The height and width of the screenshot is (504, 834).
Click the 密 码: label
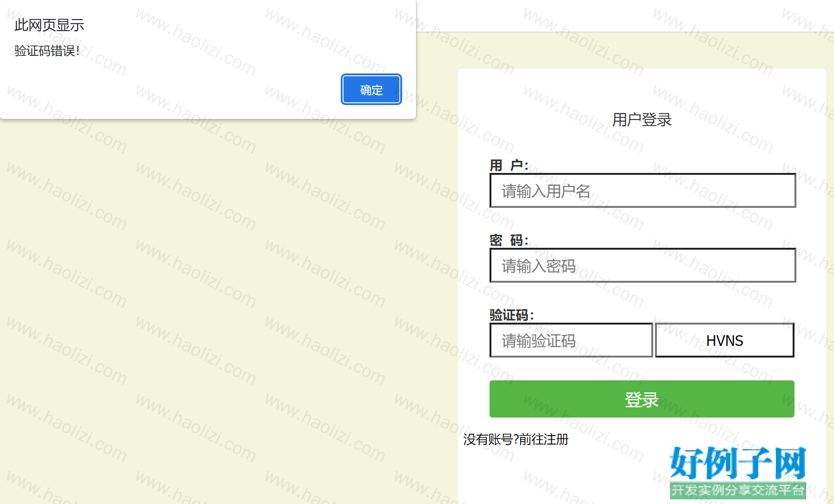(509, 240)
